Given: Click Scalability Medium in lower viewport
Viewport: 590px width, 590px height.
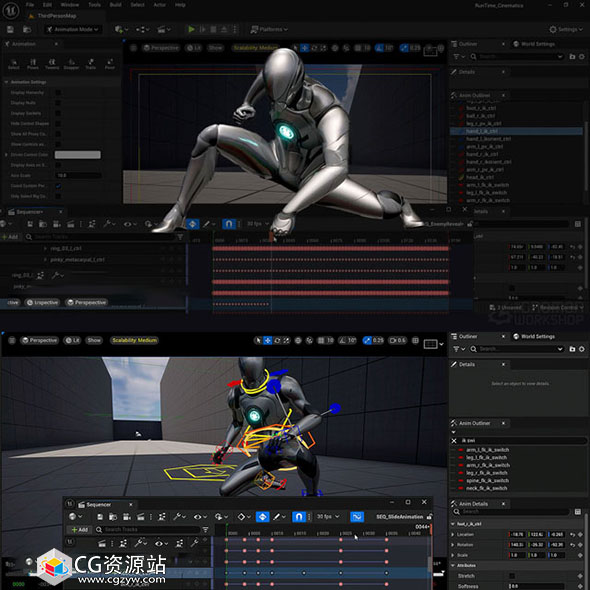Looking at the screenshot, I should click(x=134, y=341).
